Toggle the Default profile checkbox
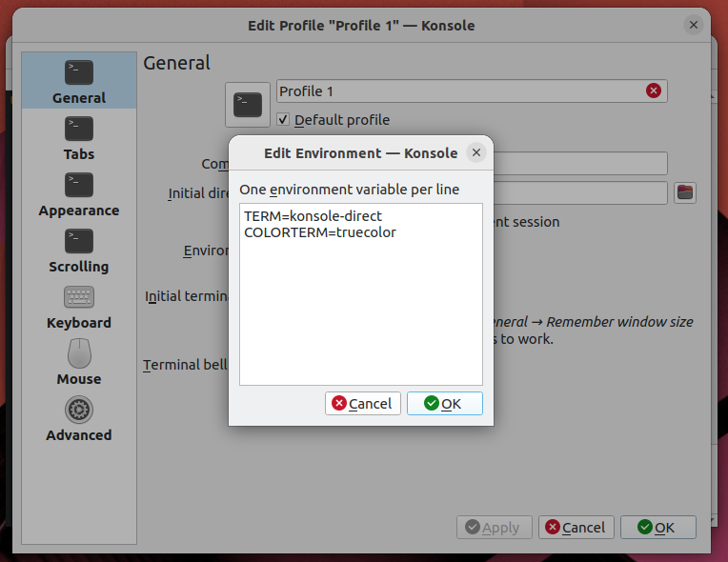The width and height of the screenshot is (728, 562). [x=283, y=120]
